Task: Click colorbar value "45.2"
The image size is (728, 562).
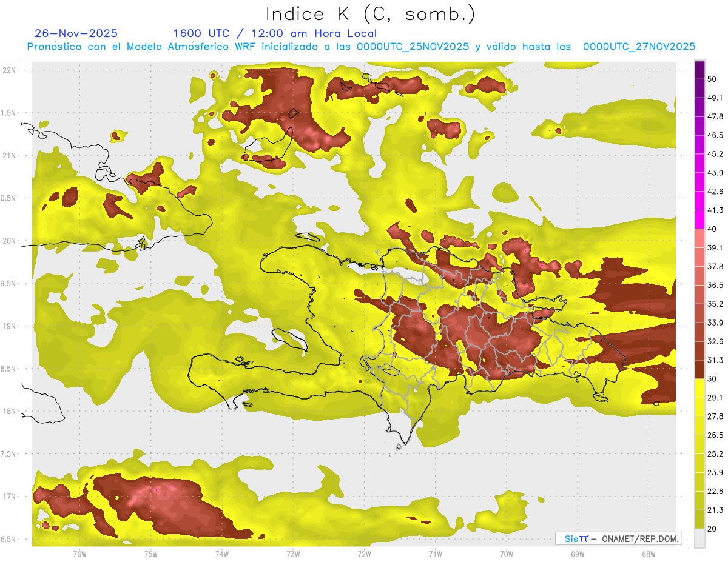Action: tap(715, 154)
